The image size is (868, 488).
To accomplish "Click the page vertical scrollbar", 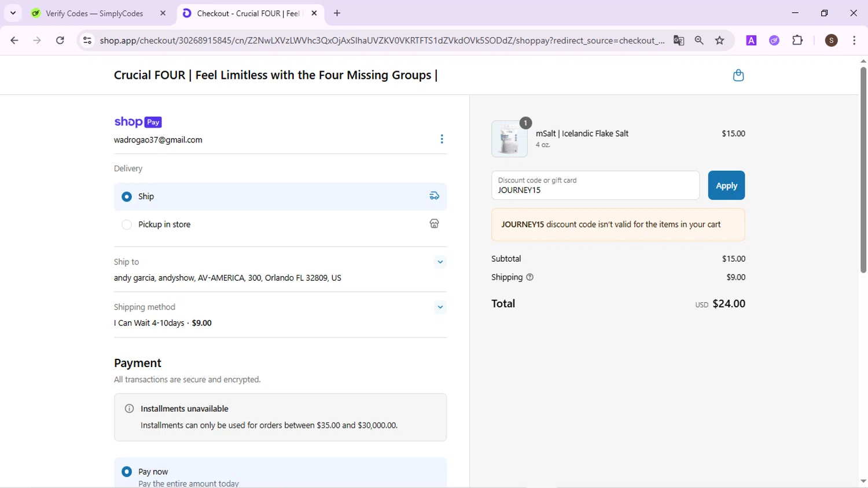I will pos(863,170).
